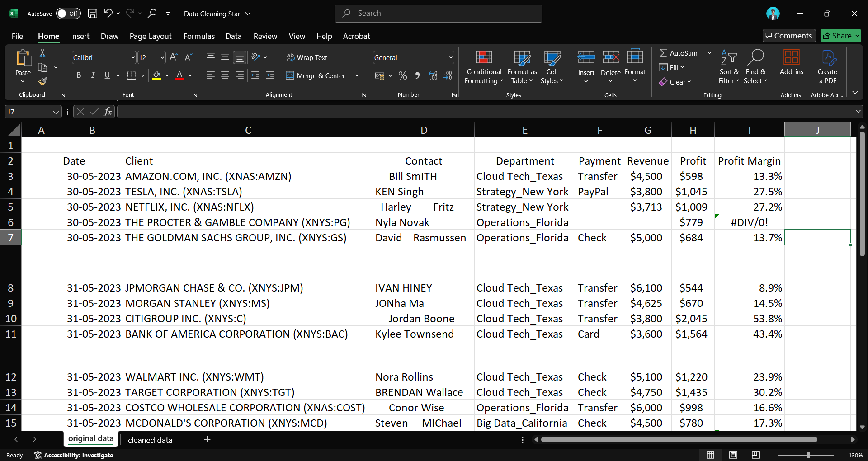Toggle Wrap Text

pos(307,57)
